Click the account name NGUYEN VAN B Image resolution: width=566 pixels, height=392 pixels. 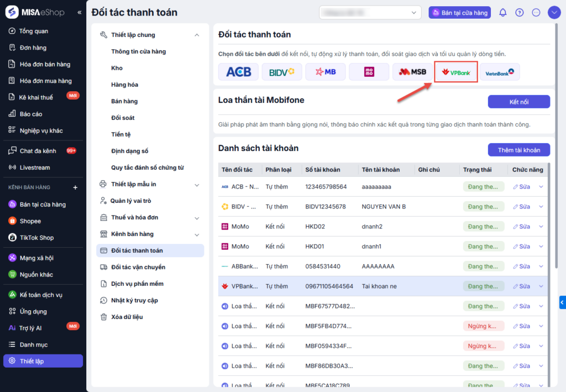(x=384, y=206)
